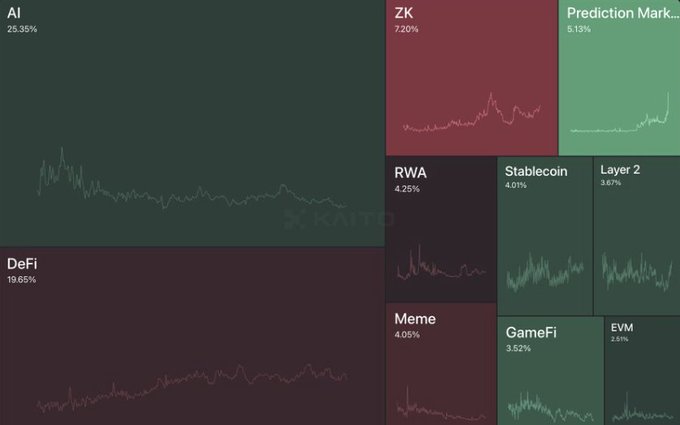This screenshot has width=680, height=425.
Task: Open the DeFi narrative label
Action: [22, 263]
